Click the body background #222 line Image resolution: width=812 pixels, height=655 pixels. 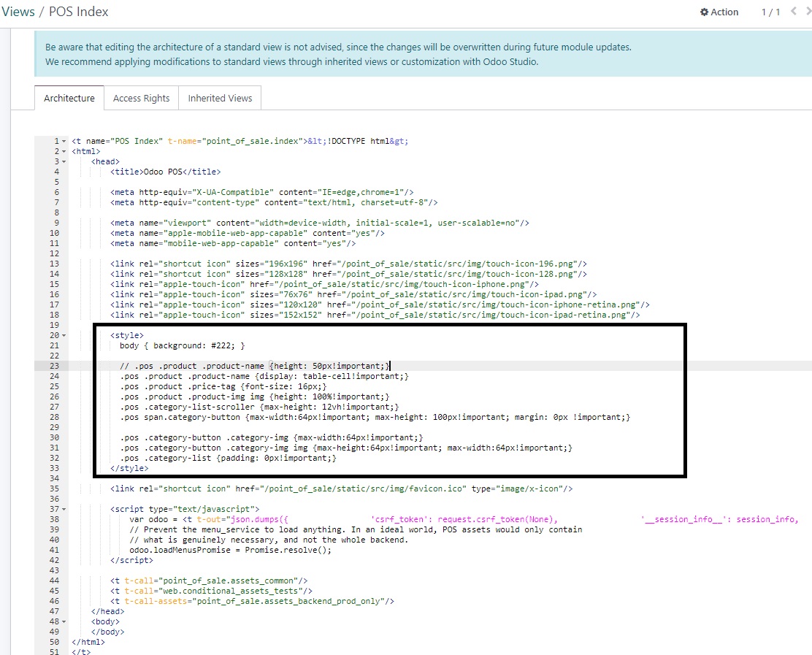[183, 345]
